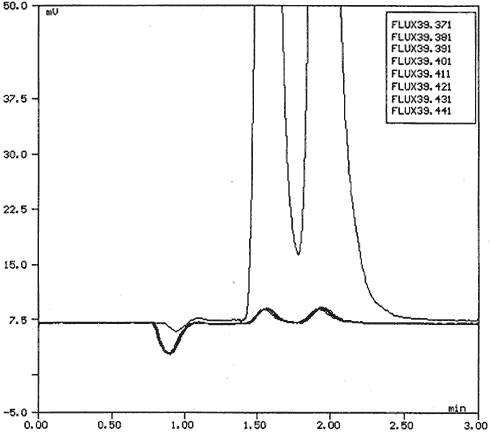Screen dimensions: 490x432
Task: Mark the valley between the two tall peaks
Action: (x=298, y=254)
